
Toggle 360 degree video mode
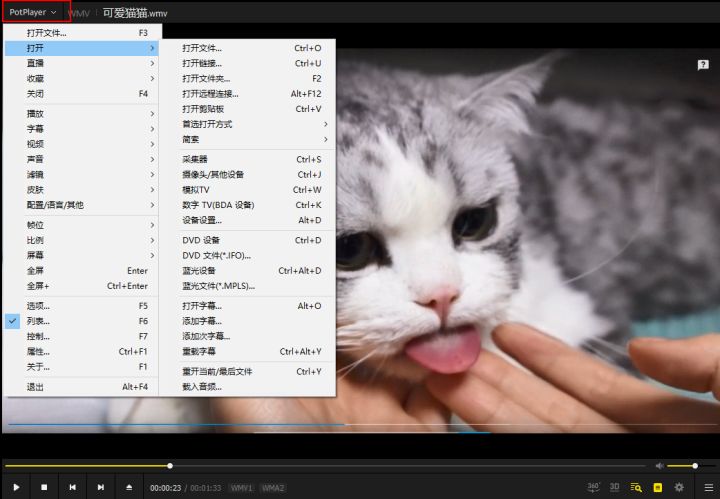click(593, 487)
